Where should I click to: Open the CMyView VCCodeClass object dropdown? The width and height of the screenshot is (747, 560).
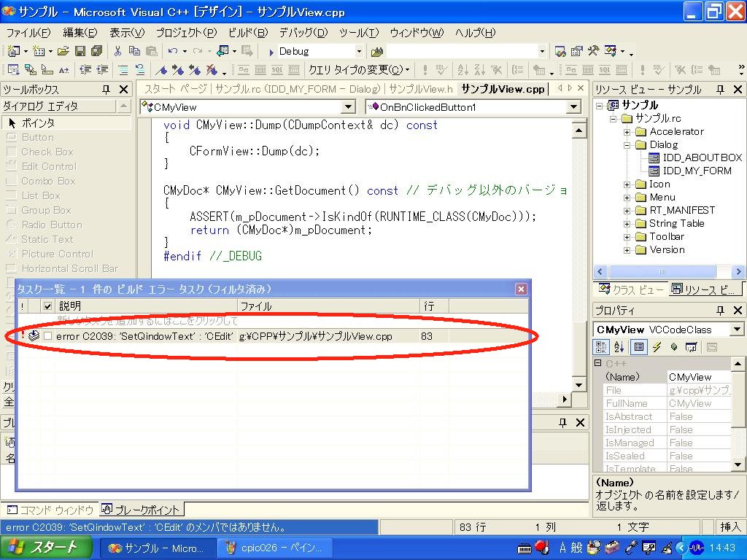[737, 329]
